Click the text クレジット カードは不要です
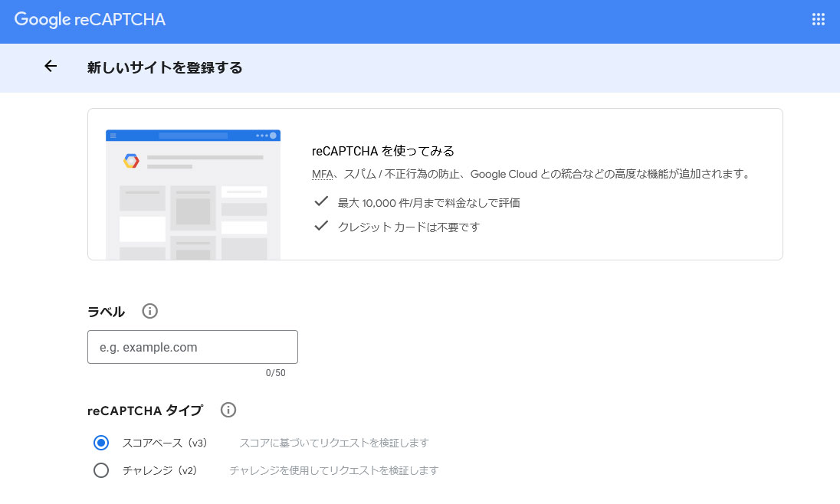The image size is (840, 504). (409, 227)
